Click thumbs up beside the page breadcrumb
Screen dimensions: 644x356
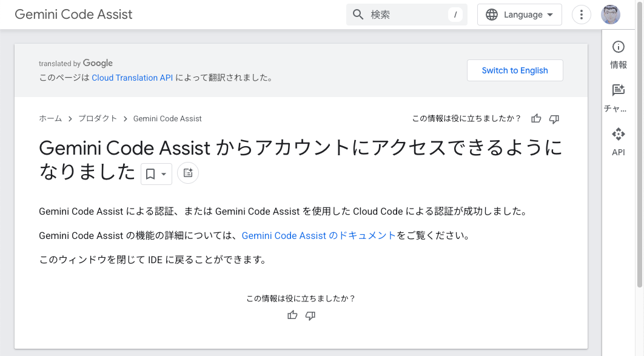pos(536,119)
